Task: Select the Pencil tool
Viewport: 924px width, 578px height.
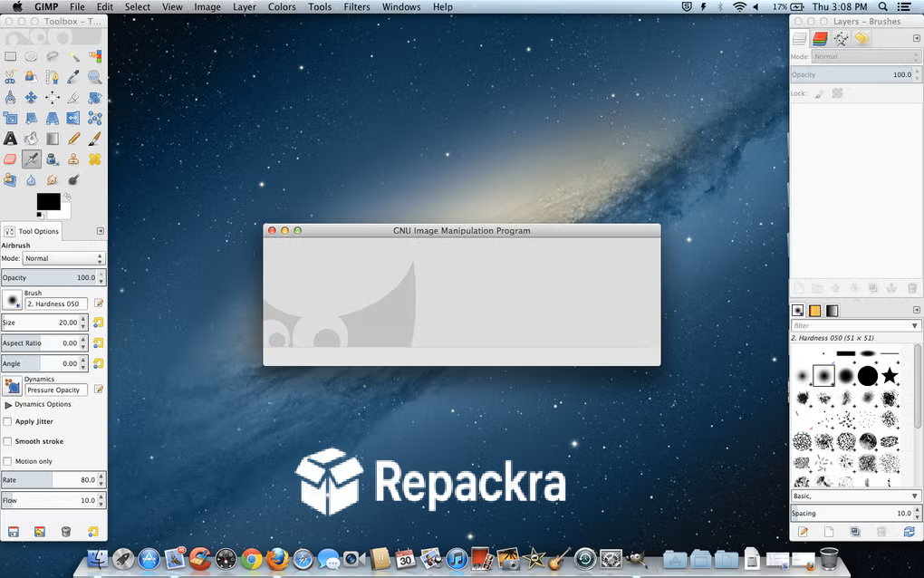Action: (x=73, y=139)
